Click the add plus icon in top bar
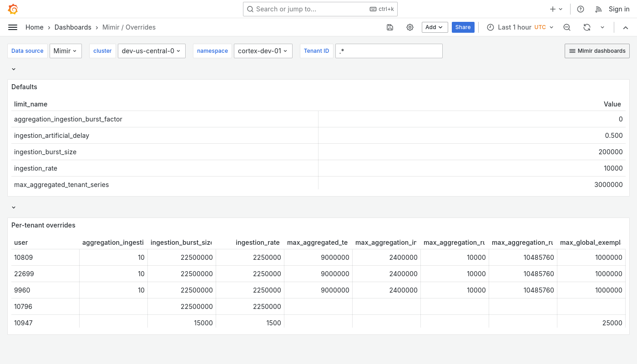The height and width of the screenshot is (364, 637). point(552,9)
